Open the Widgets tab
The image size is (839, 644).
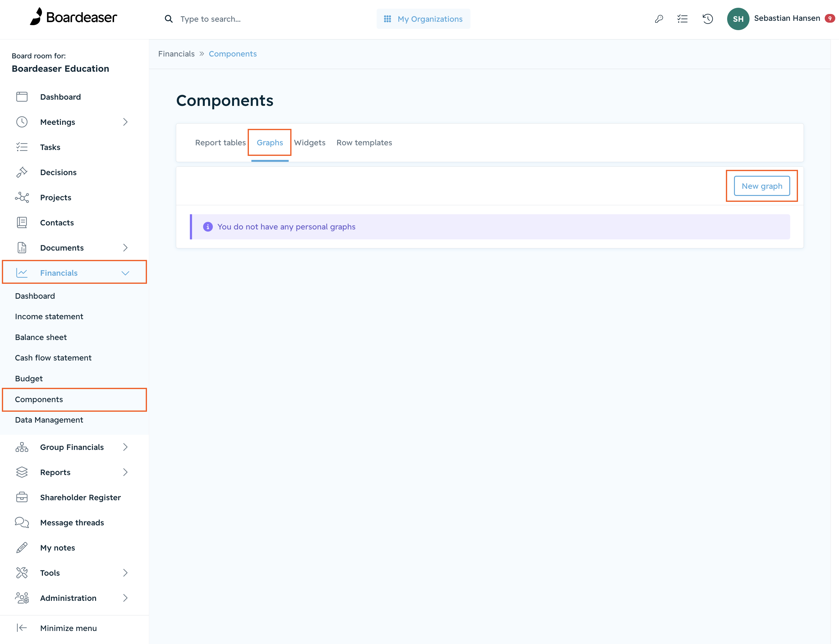[309, 143]
